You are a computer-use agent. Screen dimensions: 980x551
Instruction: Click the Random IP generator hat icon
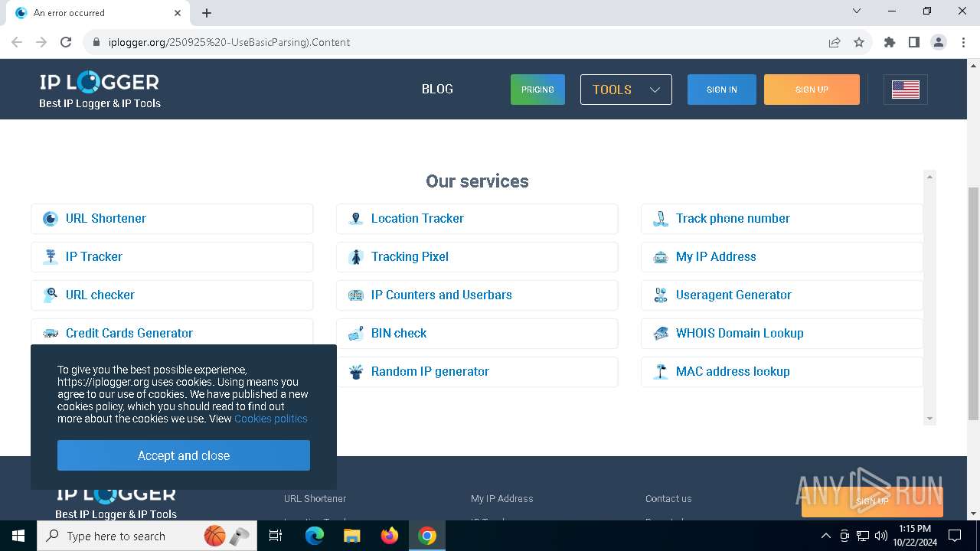point(355,372)
